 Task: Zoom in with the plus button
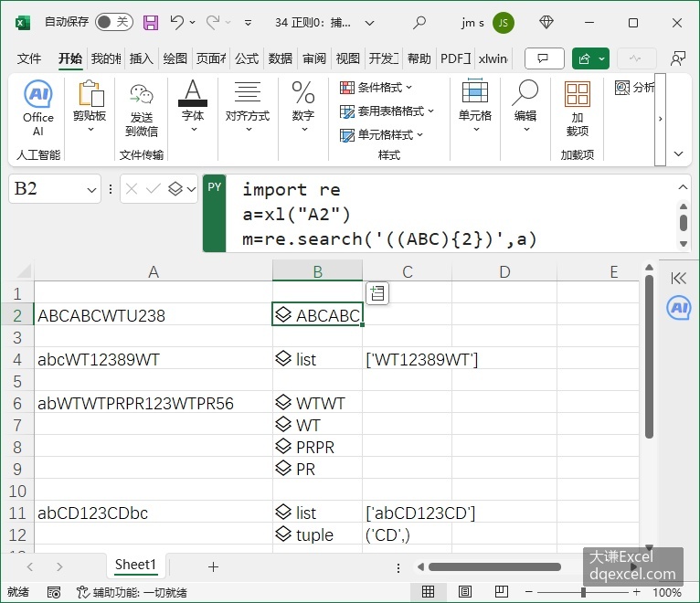tap(637, 592)
